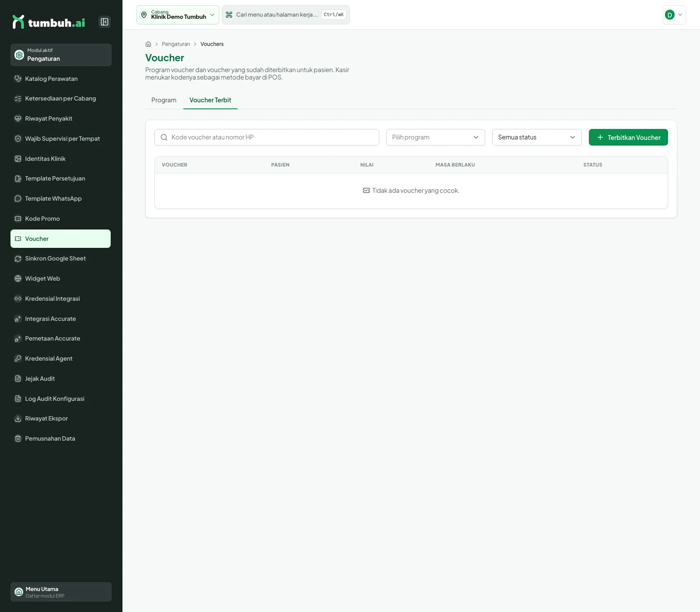Open Kredensial Agent

point(60,358)
